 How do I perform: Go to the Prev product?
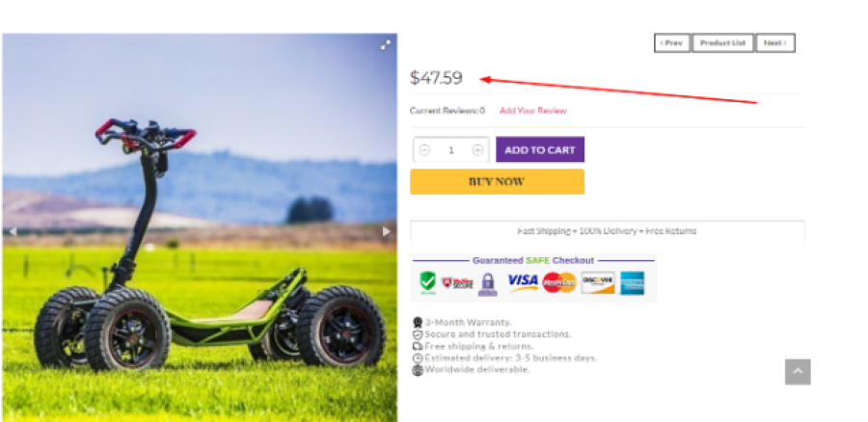(x=671, y=43)
